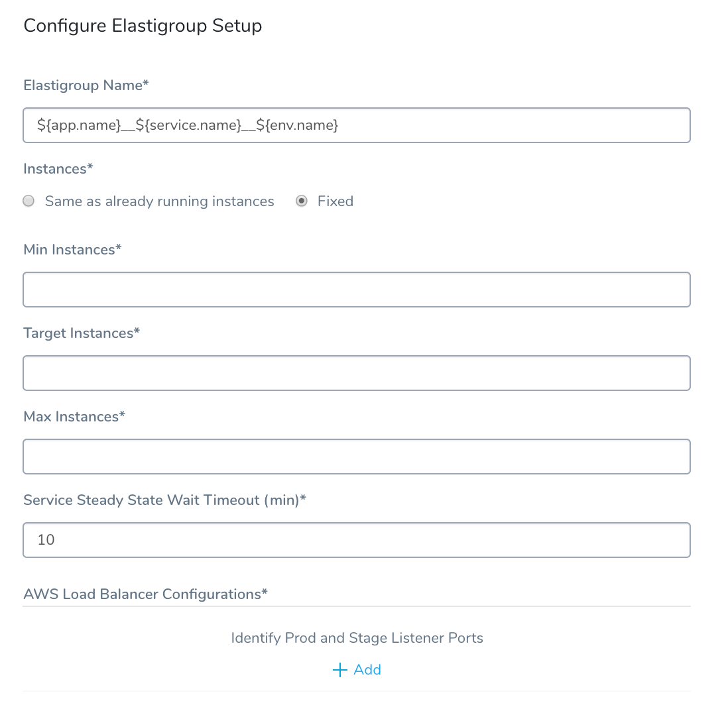Choose Same as already running instances radio
The image size is (728, 713).
click(x=29, y=201)
